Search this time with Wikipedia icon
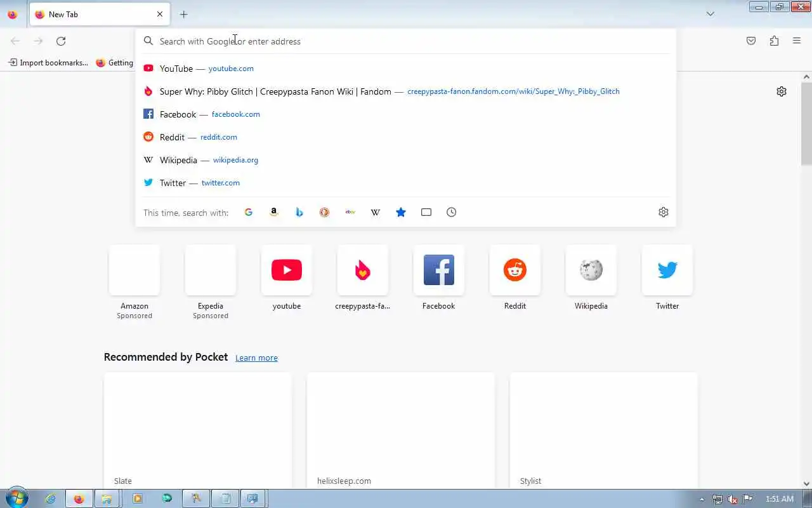 click(x=376, y=212)
